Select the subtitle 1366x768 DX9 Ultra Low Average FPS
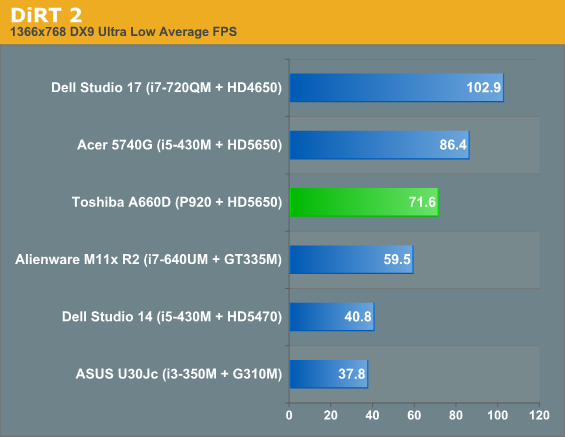 (124, 32)
